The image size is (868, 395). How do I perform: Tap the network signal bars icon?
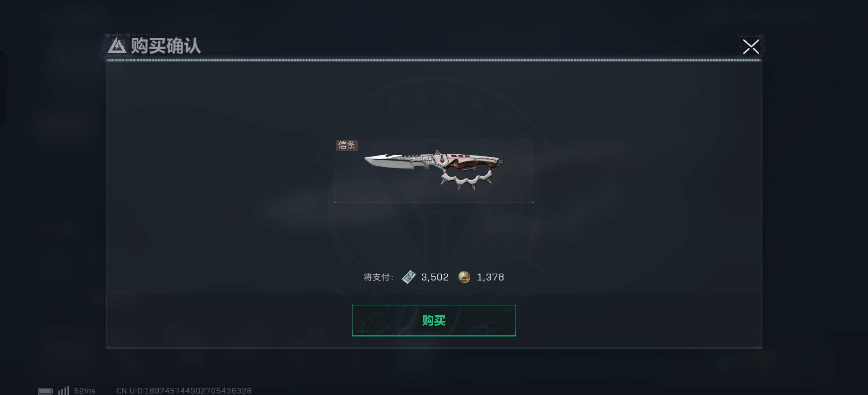click(x=64, y=390)
